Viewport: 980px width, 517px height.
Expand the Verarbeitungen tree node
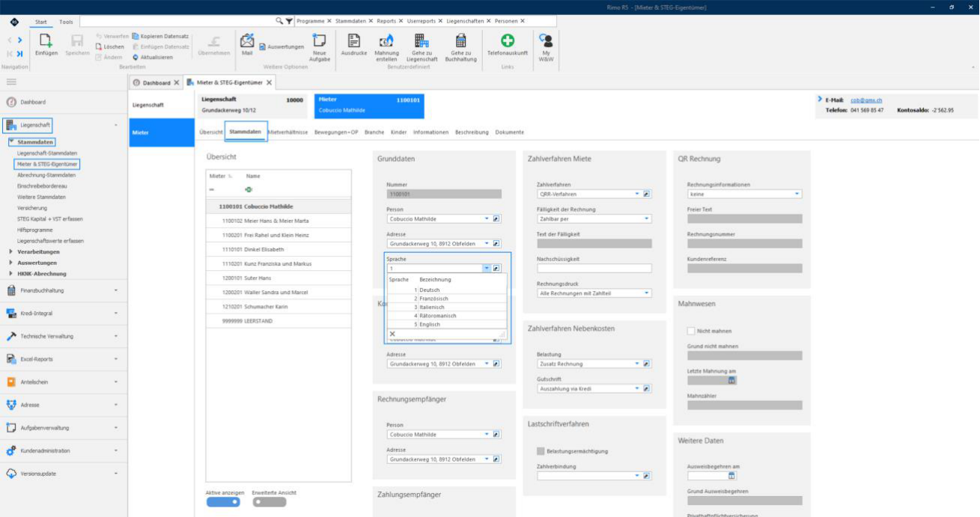pos(11,251)
